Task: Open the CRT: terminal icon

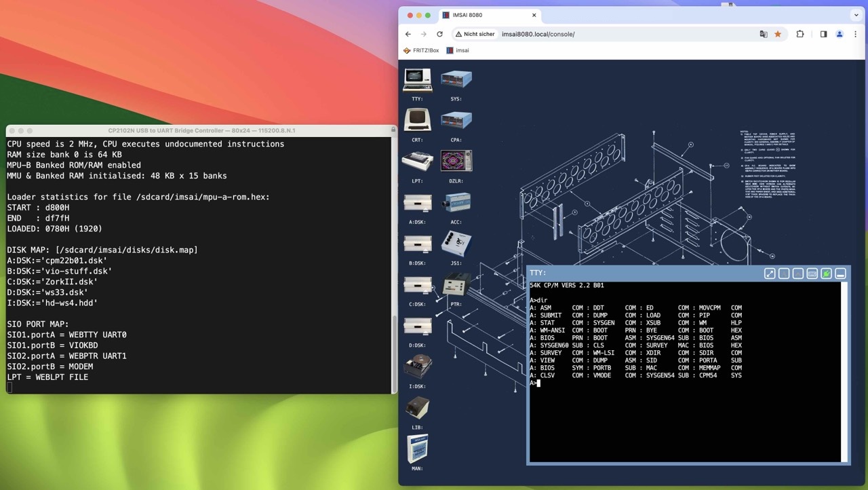Action: 417,120
